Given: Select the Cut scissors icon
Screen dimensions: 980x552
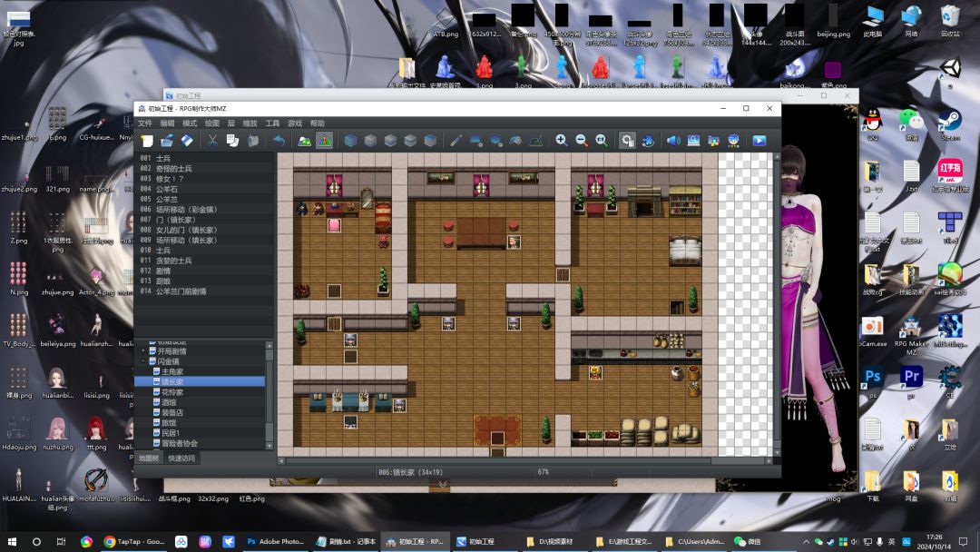Looking at the screenshot, I should tap(212, 141).
